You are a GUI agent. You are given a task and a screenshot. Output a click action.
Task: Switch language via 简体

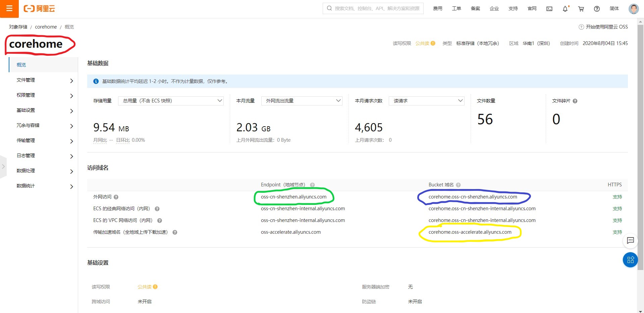click(614, 9)
